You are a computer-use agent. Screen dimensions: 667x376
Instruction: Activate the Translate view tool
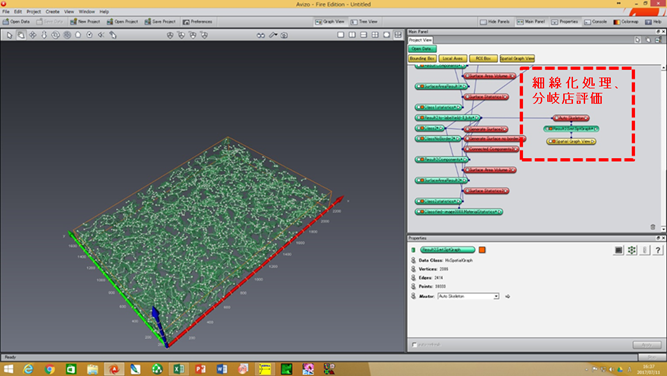tap(32, 35)
